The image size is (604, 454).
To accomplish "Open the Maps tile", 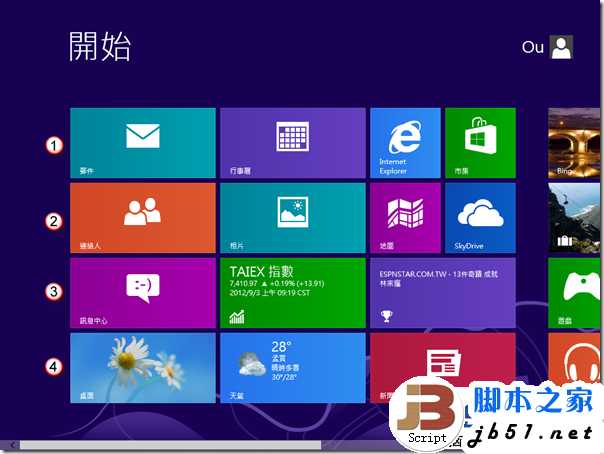I will pos(405,218).
